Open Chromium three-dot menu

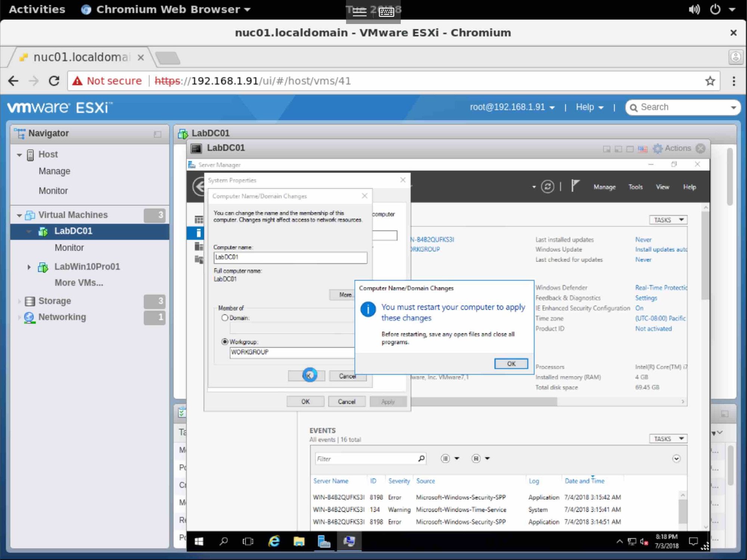tap(734, 81)
